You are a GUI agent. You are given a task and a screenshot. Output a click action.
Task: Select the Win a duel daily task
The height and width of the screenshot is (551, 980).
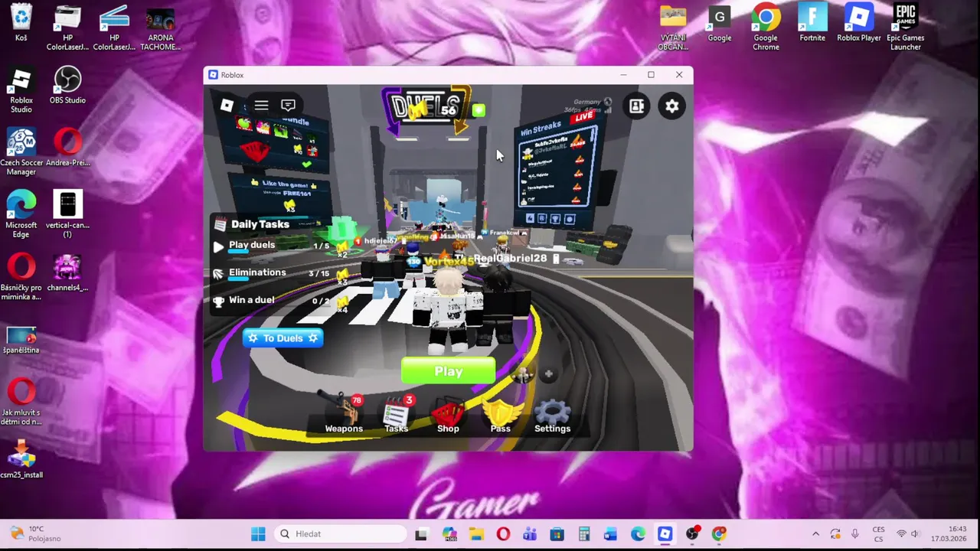[x=279, y=301]
